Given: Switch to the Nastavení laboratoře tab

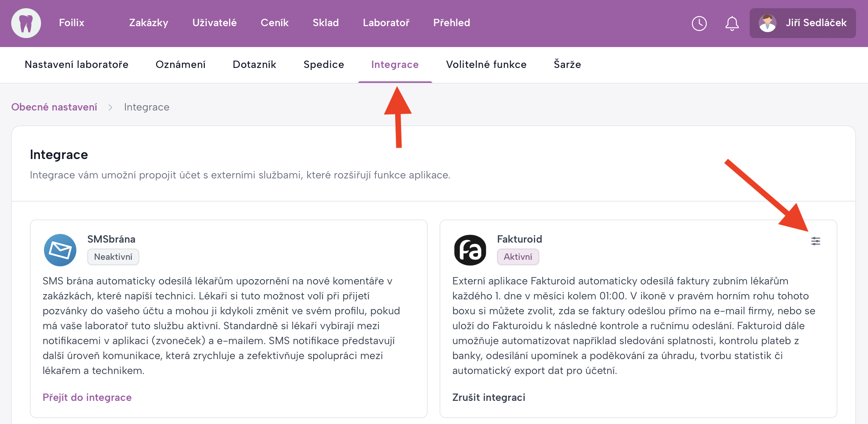Looking at the screenshot, I should tap(77, 65).
